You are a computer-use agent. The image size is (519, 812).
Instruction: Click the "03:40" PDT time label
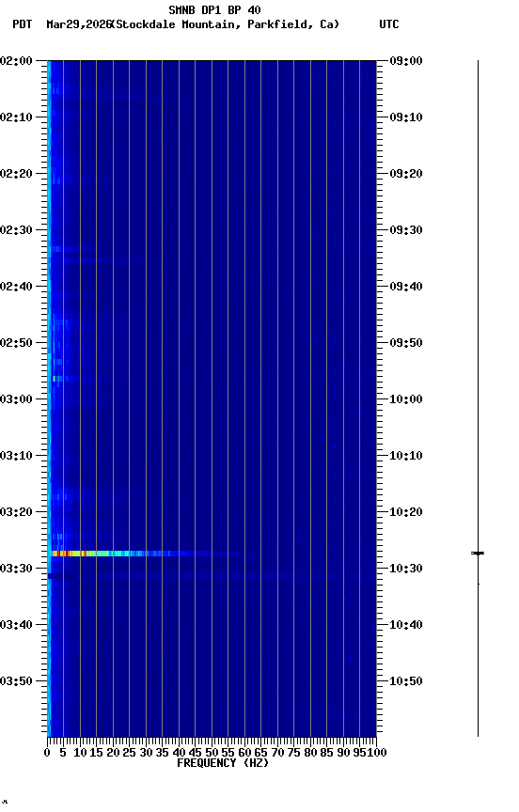[16, 625]
